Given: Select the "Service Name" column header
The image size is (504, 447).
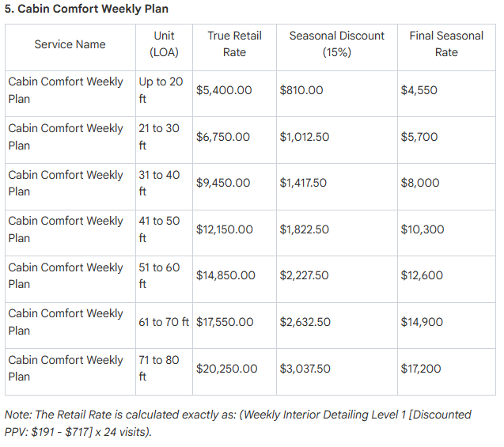Looking at the screenshot, I should point(70,44).
